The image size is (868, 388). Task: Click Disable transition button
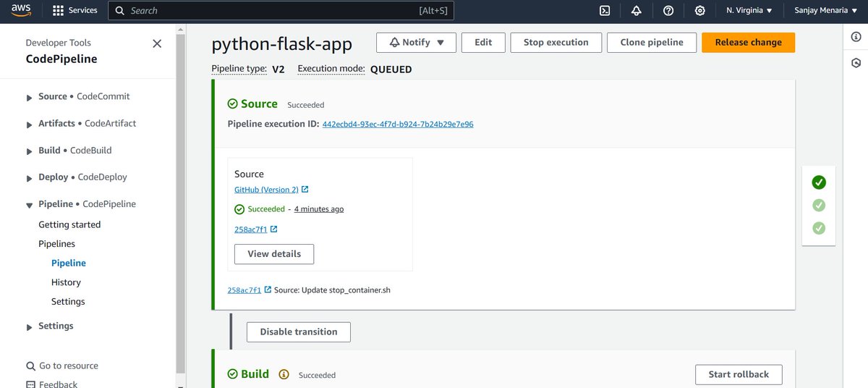coord(299,332)
